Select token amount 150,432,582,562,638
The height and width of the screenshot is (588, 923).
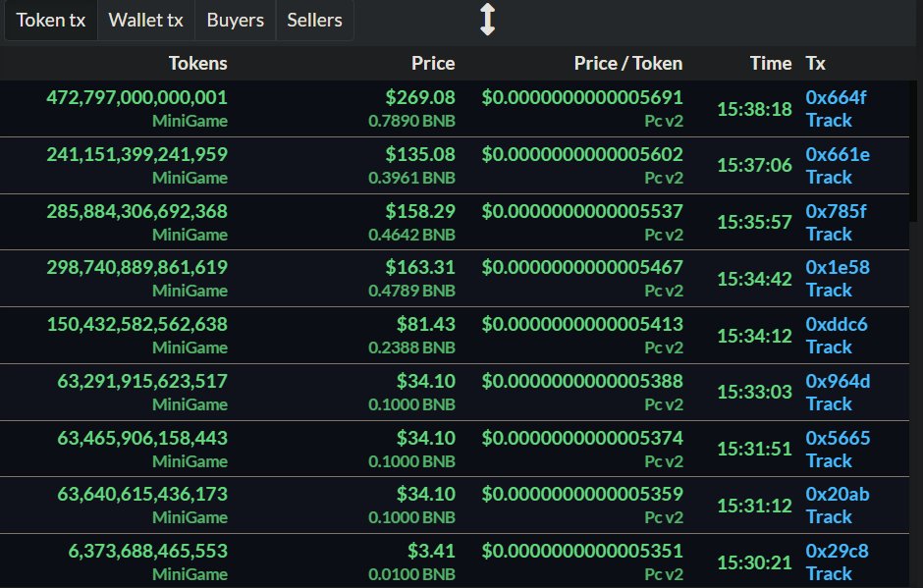(137, 324)
